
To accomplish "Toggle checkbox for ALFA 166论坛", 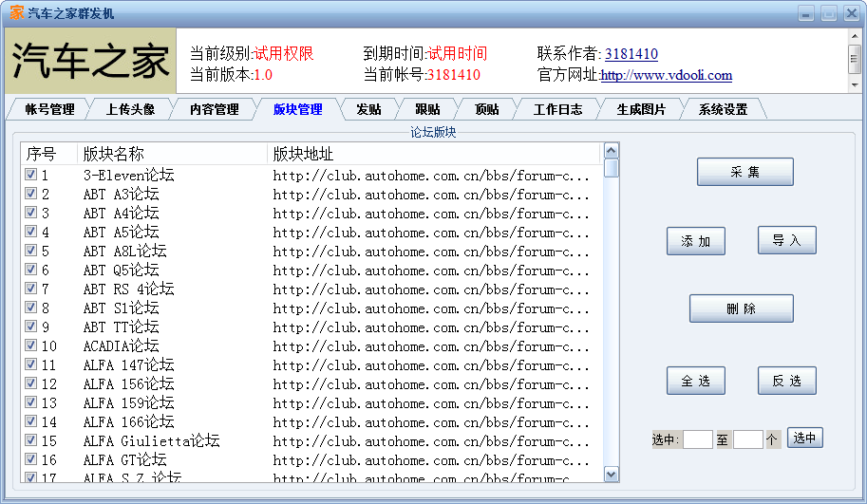I will click(30, 421).
